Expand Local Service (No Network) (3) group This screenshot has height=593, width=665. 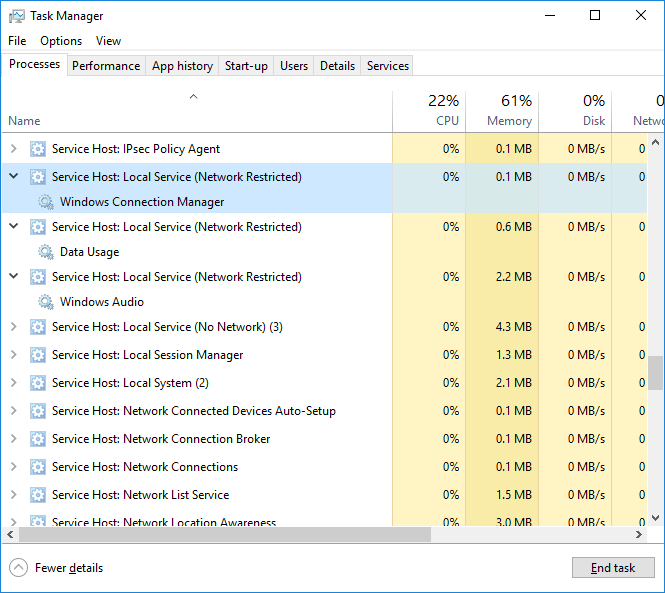point(13,327)
